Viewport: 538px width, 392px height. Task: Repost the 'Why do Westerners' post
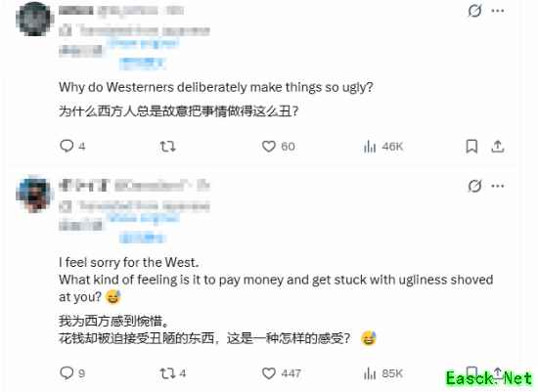[168, 147]
